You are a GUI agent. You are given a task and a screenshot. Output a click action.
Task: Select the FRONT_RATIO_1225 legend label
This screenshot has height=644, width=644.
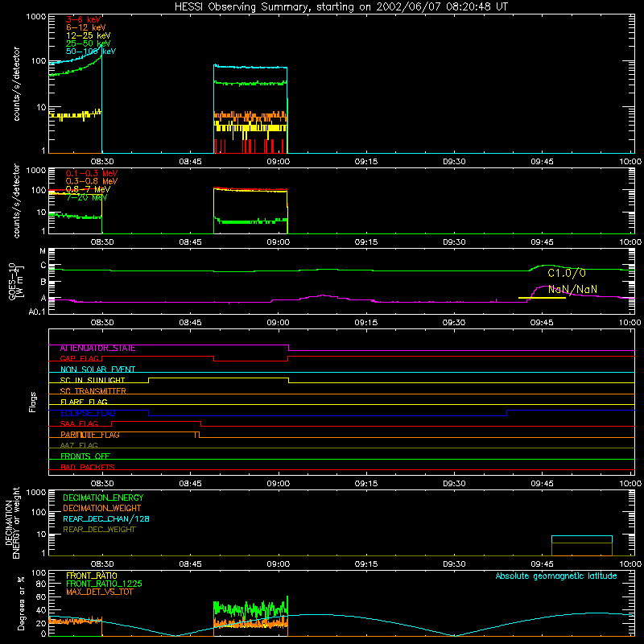point(104,584)
